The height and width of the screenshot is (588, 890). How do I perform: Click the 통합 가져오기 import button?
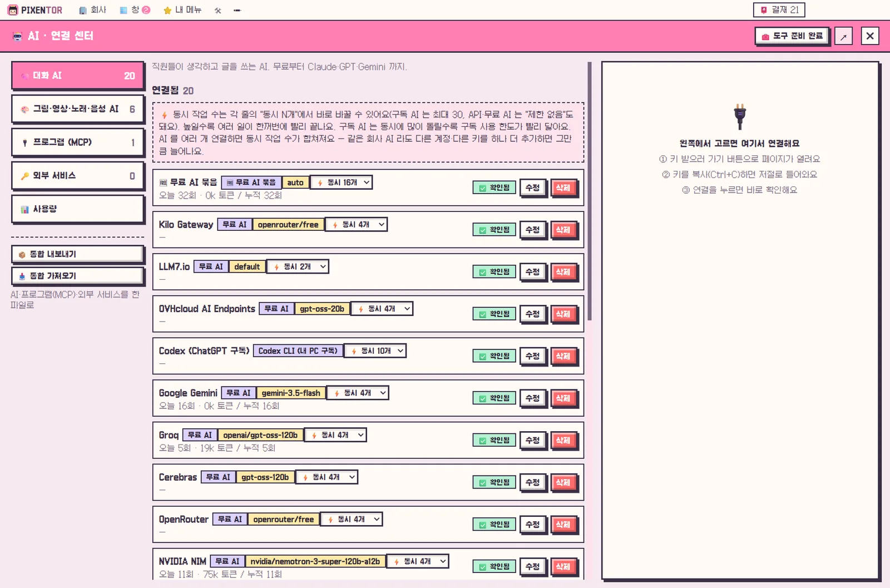77,276
